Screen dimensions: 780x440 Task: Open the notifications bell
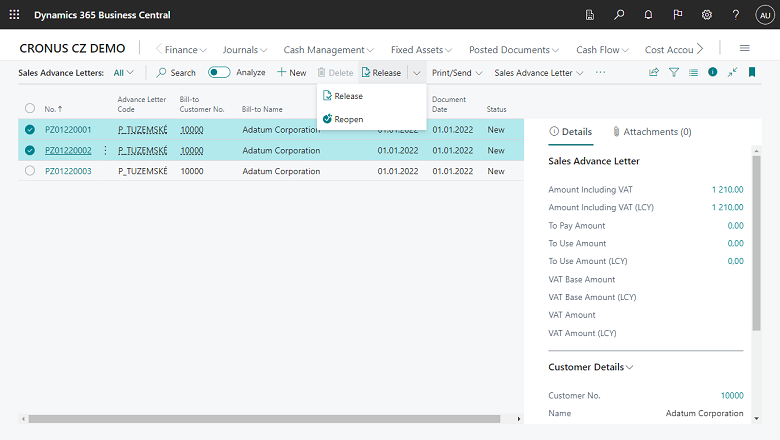click(648, 15)
